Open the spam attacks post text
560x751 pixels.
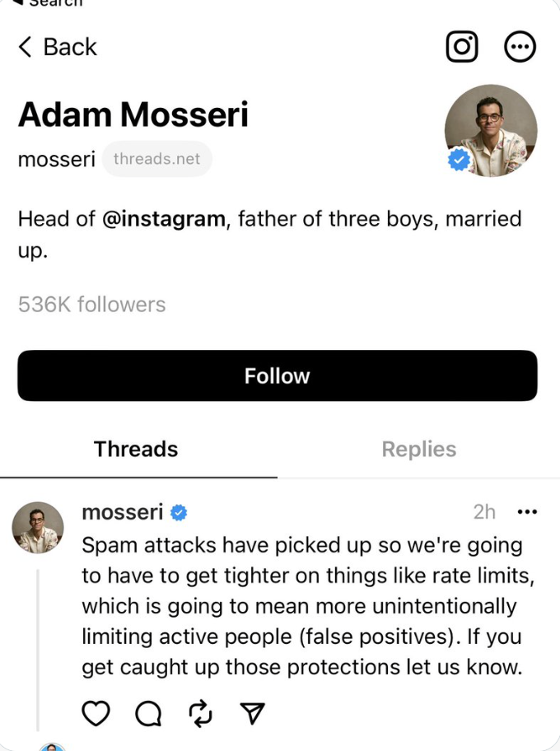click(x=305, y=605)
